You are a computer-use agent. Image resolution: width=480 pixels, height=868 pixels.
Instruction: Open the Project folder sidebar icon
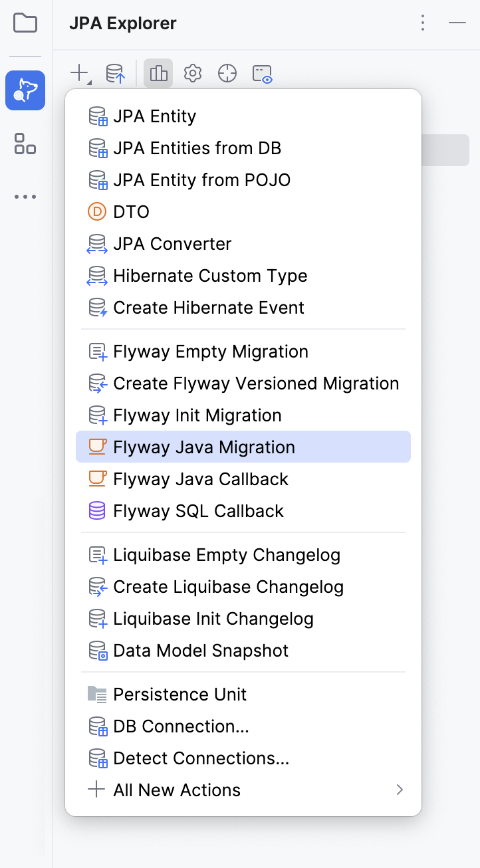click(x=25, y=23)
